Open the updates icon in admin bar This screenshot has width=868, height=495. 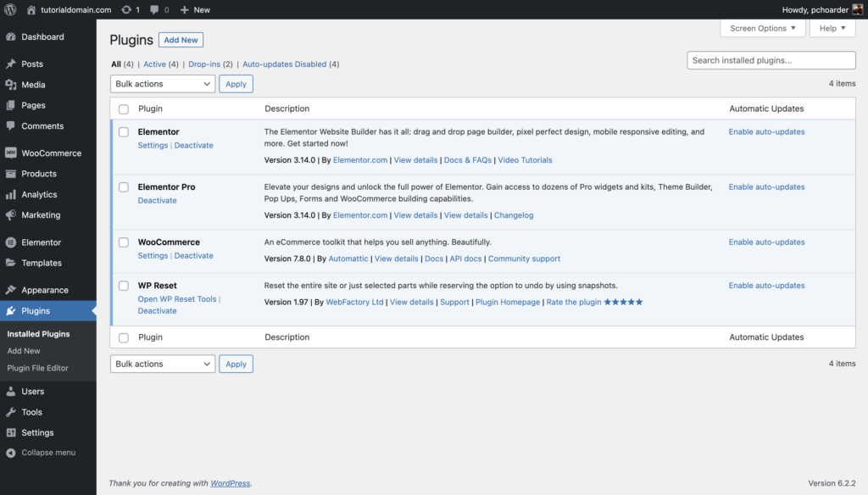(x=126, y=9)
